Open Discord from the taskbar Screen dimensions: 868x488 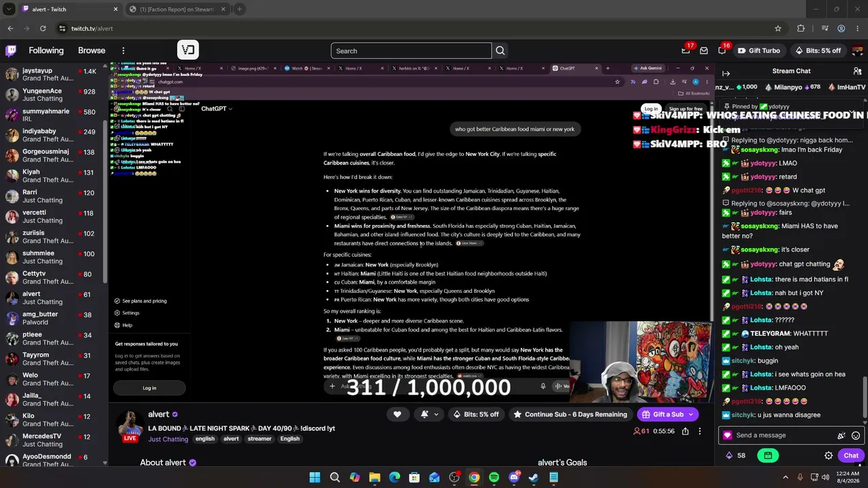[x=514, y=478]
